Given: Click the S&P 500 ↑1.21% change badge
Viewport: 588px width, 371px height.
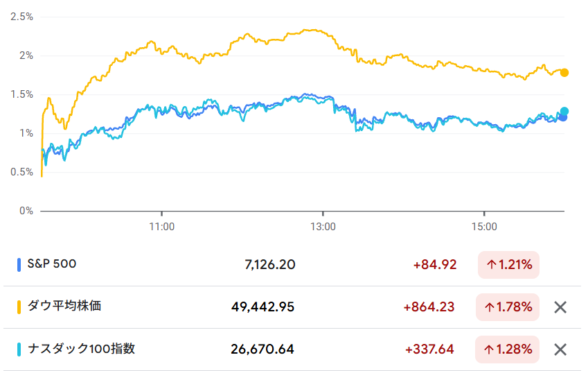Looking at the screenshot, I should 508,264.
